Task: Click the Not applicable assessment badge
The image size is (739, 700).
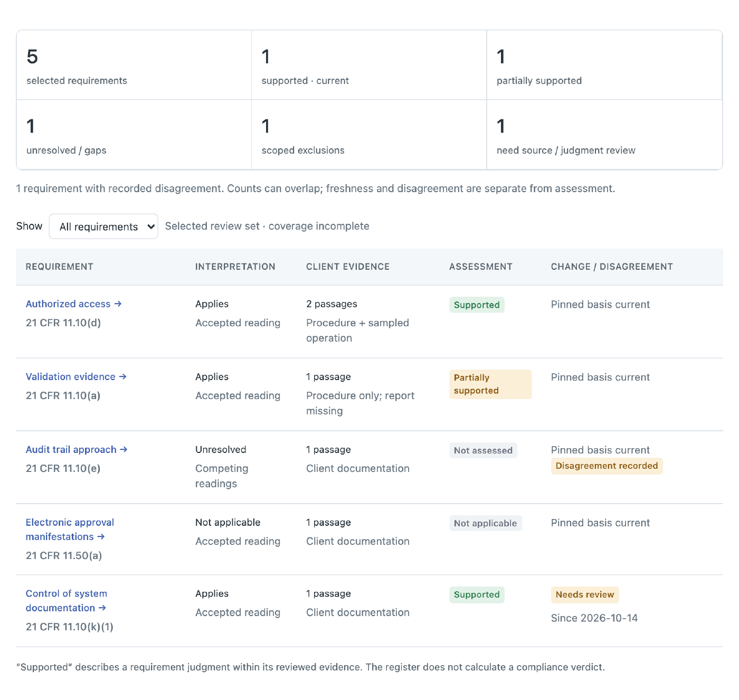Action: coord(486,523)
